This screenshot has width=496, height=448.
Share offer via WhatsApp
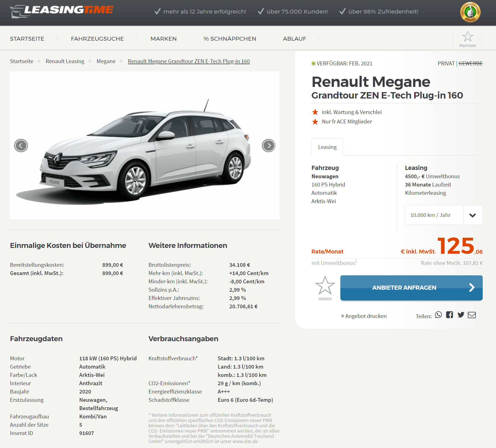(x=438, y=315)
